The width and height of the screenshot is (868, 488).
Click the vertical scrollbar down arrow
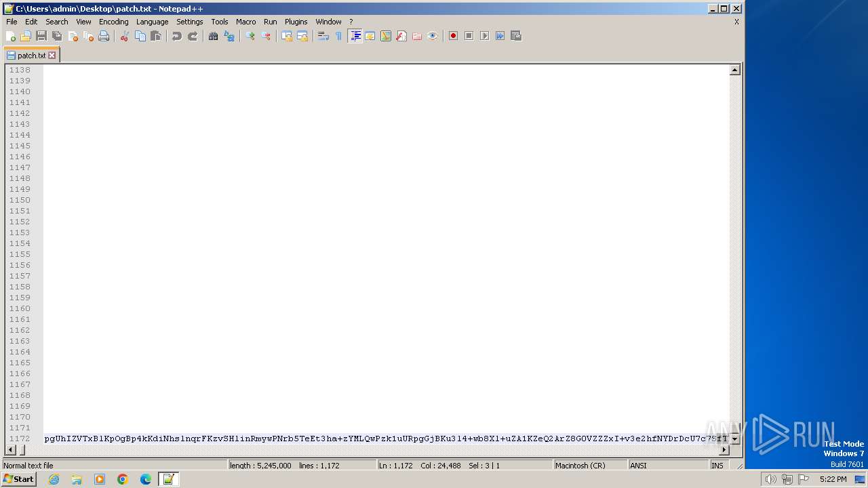pos(734,439)
